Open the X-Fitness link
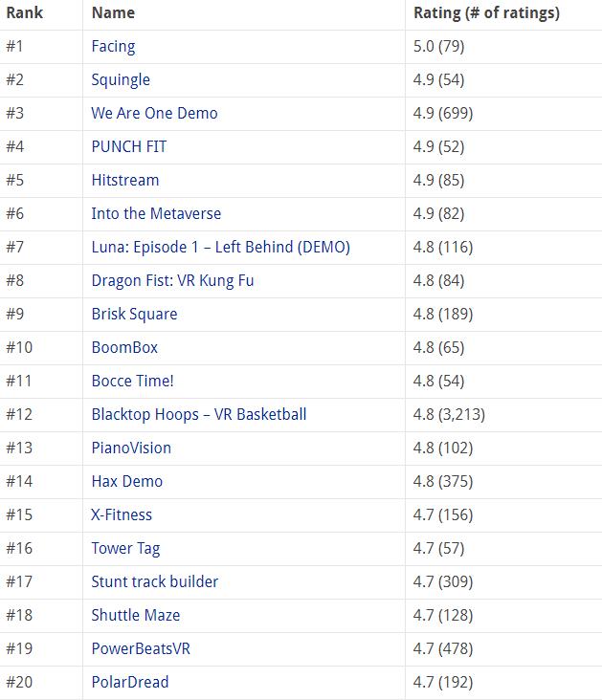Viewport: 602px width, 700px height. tap(122, 514)
